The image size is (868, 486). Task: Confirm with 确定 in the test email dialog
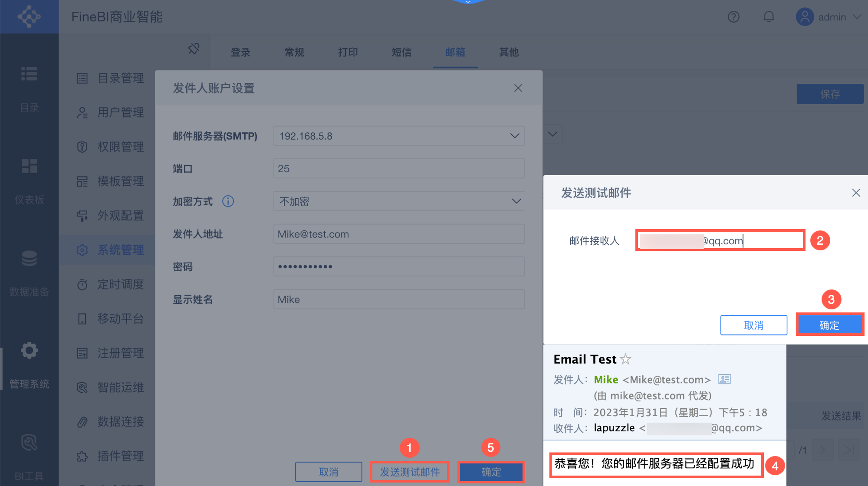(x=829, y=325)
